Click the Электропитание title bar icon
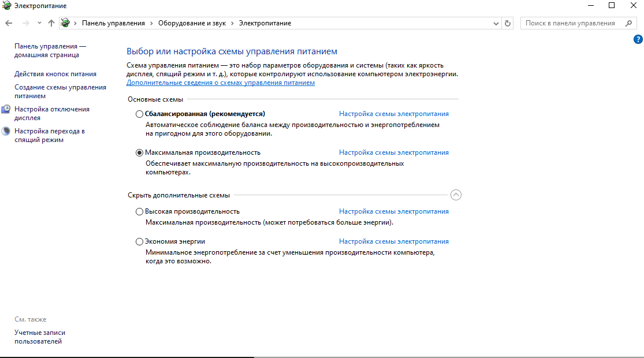 point(6,6)
